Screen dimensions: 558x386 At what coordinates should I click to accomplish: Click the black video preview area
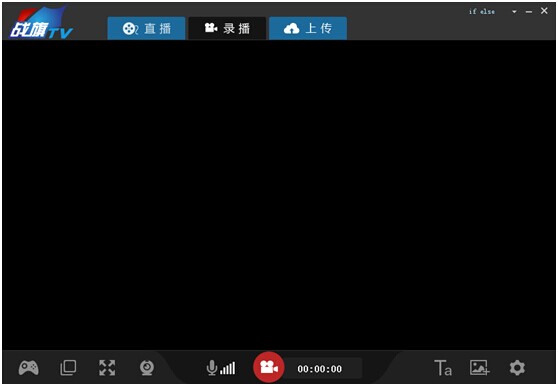point(279,195)
